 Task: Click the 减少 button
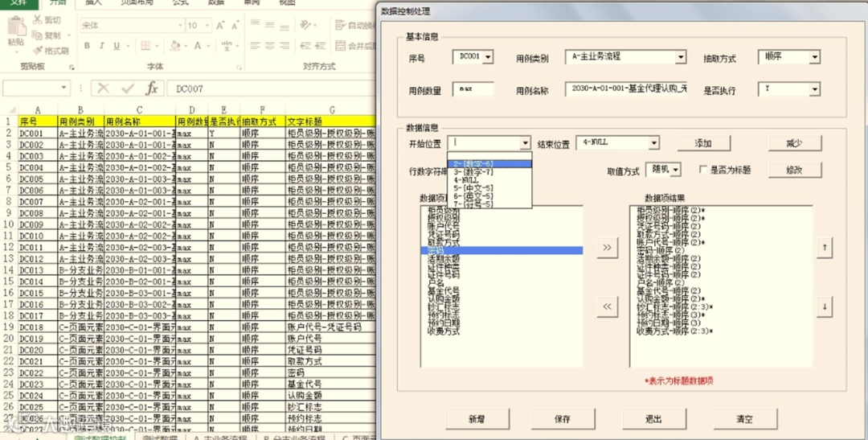[x=794, y=143]
